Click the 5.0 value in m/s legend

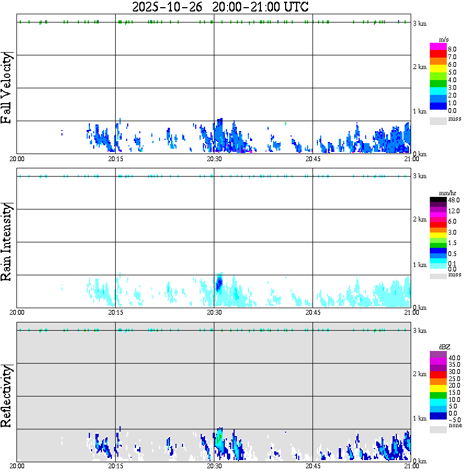(452, 72)
